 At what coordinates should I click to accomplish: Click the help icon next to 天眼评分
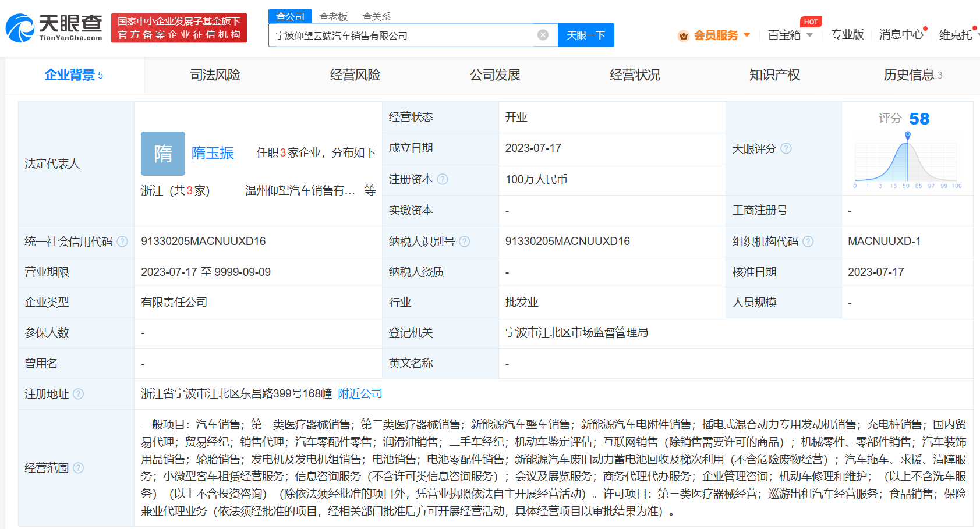point(787,148)
